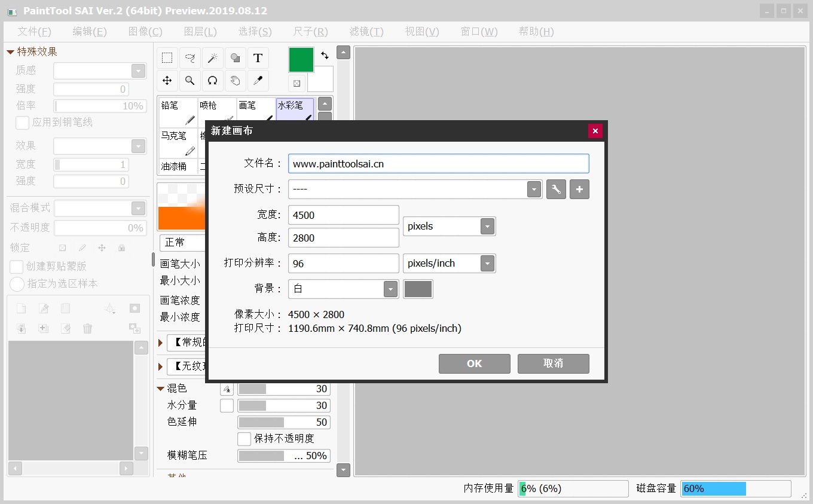Expand the 【常规 brush shape section

[x=160, y=343]
